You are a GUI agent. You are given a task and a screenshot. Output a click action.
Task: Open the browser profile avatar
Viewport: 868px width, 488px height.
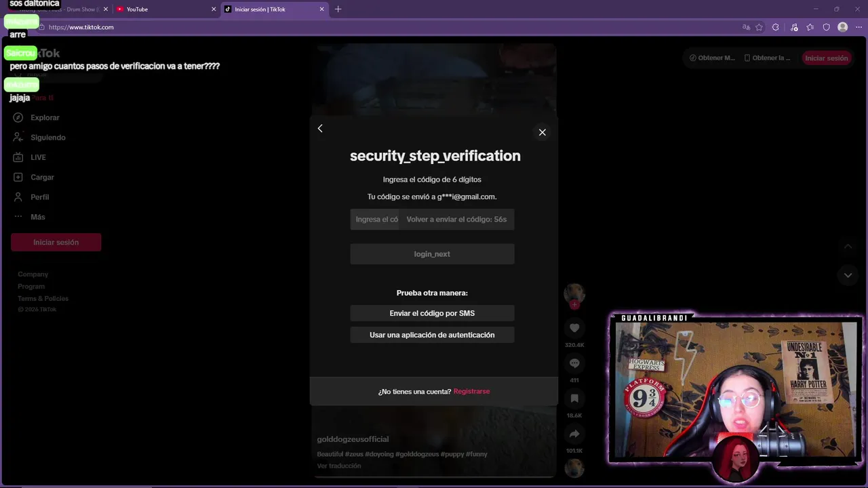pyautogui.click(x=842, y=27)
